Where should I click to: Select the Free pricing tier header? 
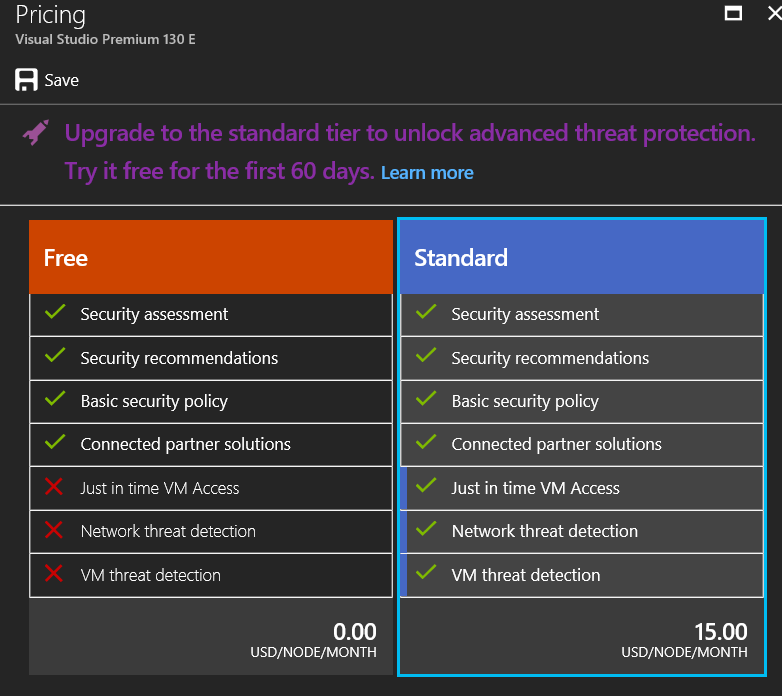[x=211, y=257]
